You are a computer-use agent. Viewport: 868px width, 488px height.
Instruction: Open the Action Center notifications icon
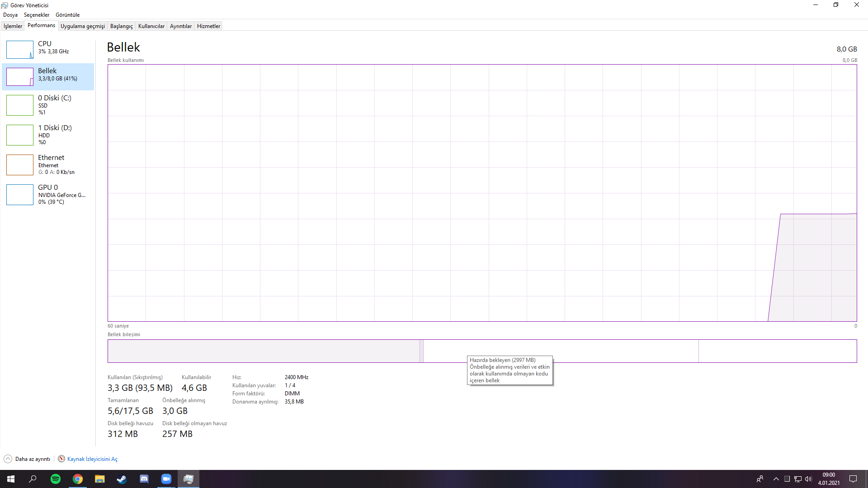click(x=853, y=479)
